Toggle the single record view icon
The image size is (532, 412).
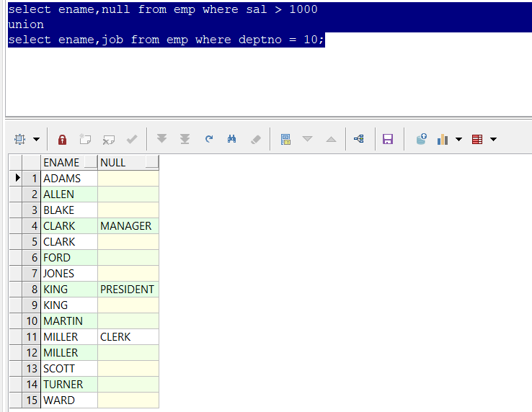coord(285,139)
